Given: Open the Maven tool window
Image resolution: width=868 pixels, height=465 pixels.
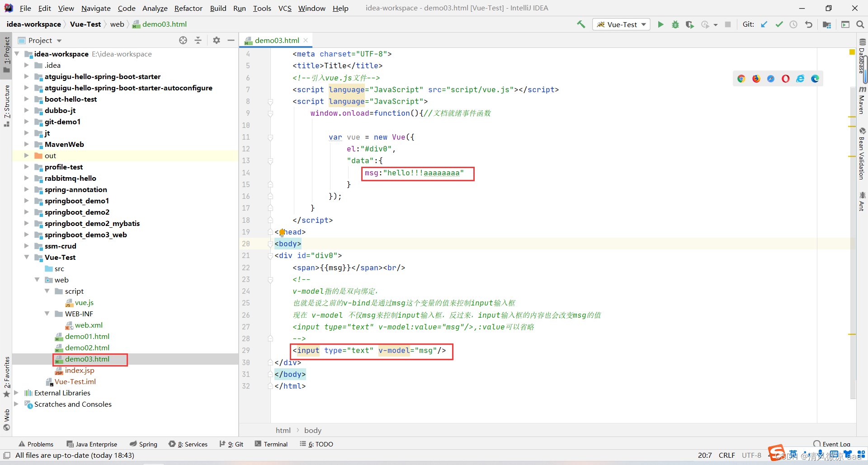Looking at the screenshot, I should pyautogui.click(x=862, y=100).
